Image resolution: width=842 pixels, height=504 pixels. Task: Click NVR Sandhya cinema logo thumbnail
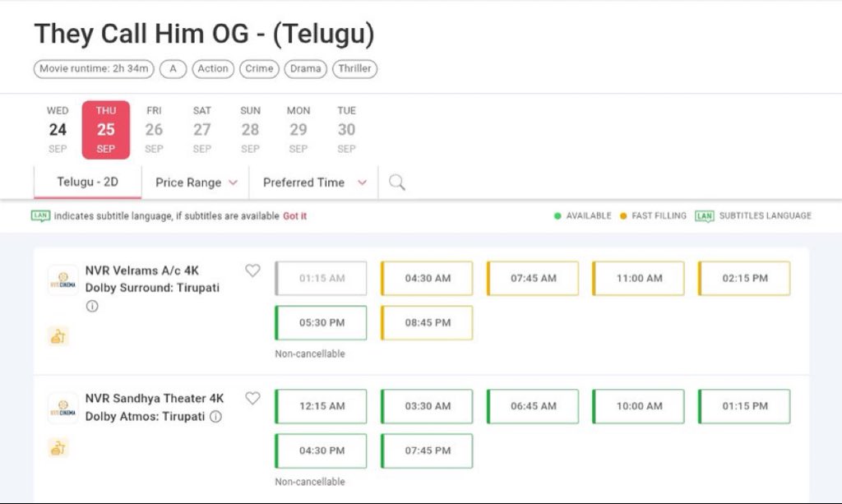click(x=62, y=407)
